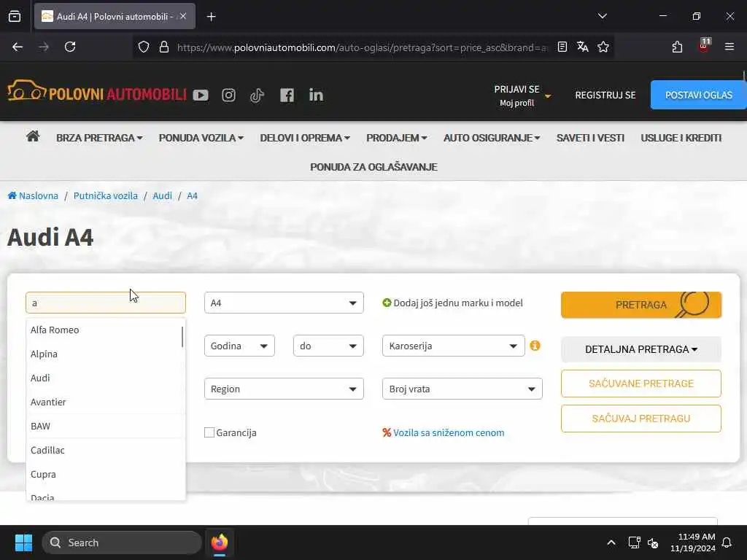This screenshot has height=560, width=747.
Task: Open the PONUDA VOZILA menu
Action: (201, 138)
